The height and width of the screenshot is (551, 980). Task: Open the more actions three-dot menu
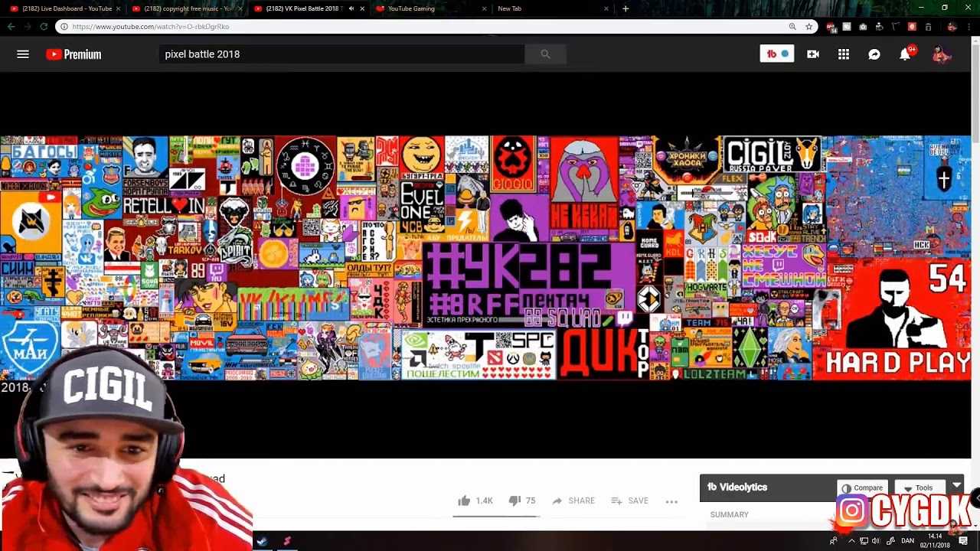pos(671,501)
